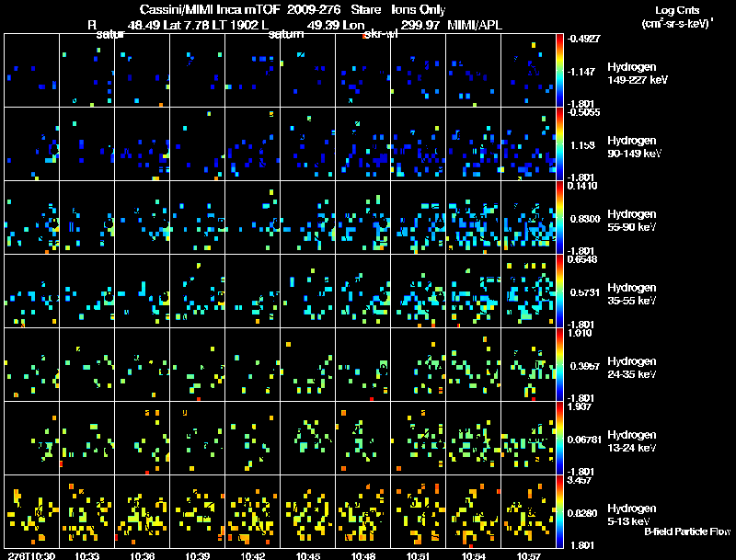Click the "276T10:30" time axis label
This screenshot has width=736, height=560.
tap(31, 555)
